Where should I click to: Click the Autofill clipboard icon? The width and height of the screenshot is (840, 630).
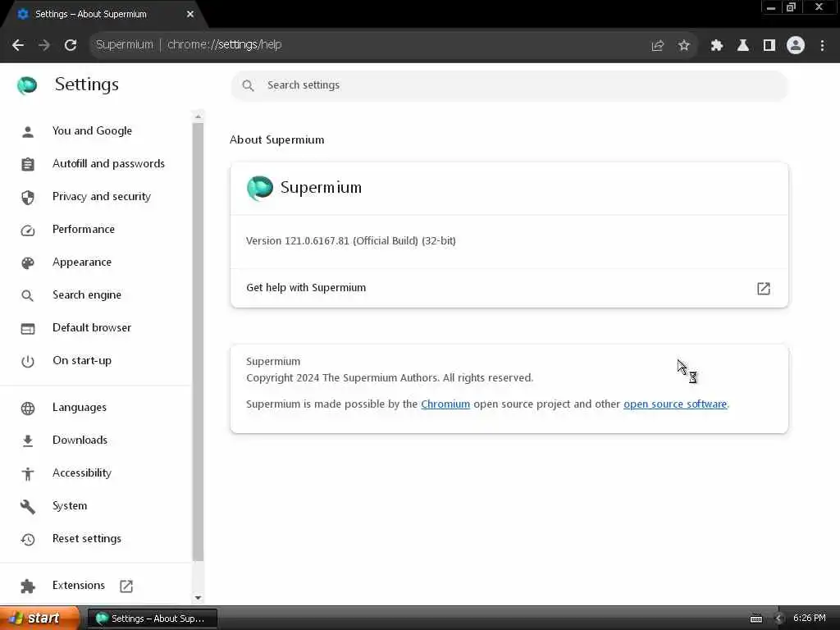click(28, 164)
